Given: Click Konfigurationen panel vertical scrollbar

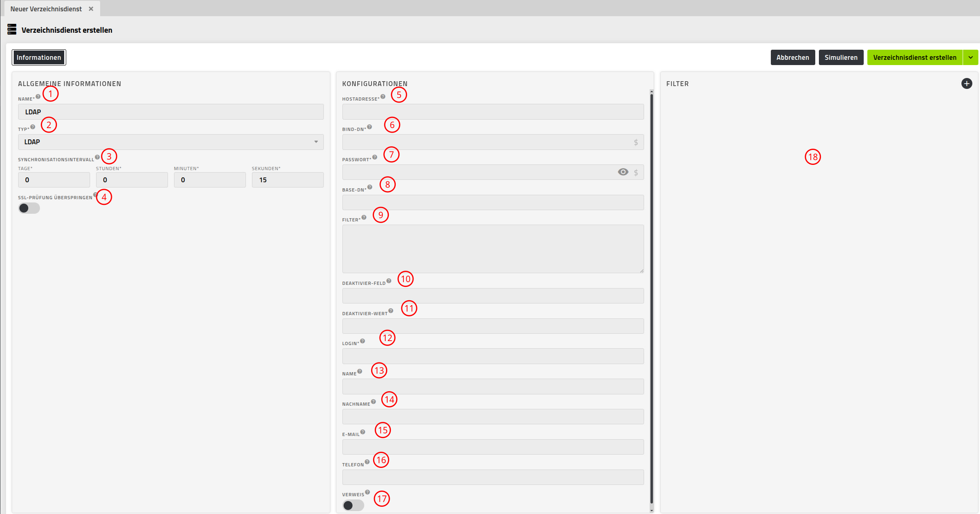Looking at the screenshot, I should click(x=651, y=299).
